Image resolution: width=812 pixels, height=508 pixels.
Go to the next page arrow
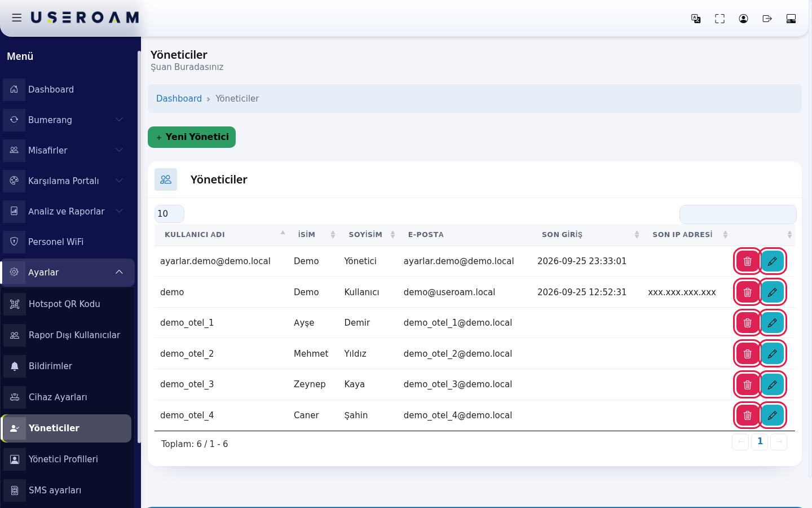[x=779, y=441]
